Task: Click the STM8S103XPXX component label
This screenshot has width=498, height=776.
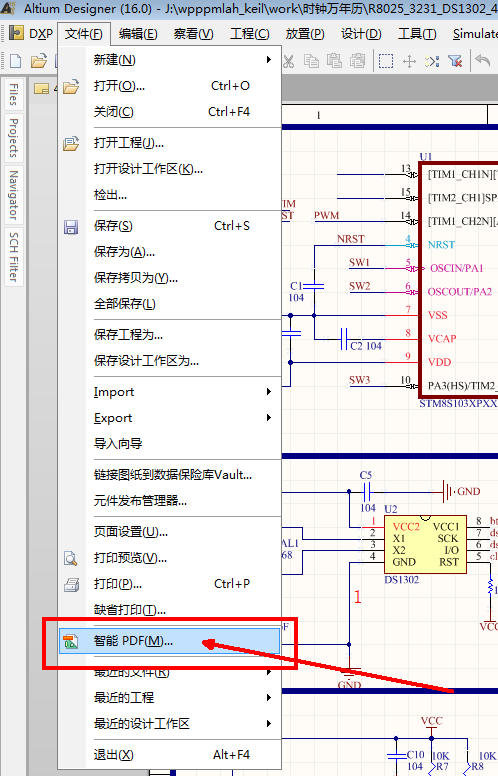Action: (458, 403)
